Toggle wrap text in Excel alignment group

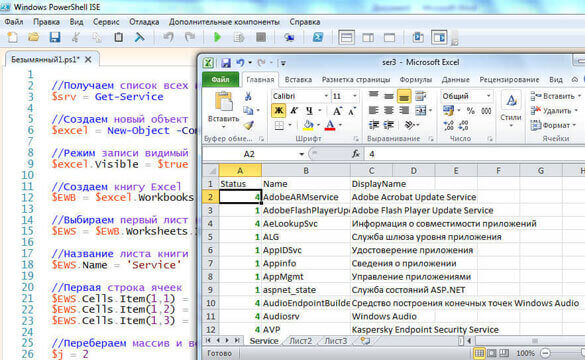(420, 96)
